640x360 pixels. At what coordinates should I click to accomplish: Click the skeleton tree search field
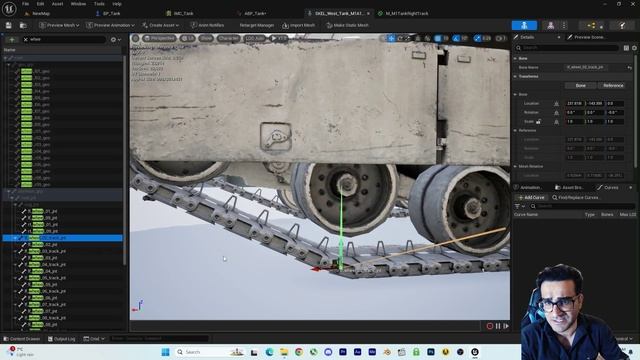65,40
